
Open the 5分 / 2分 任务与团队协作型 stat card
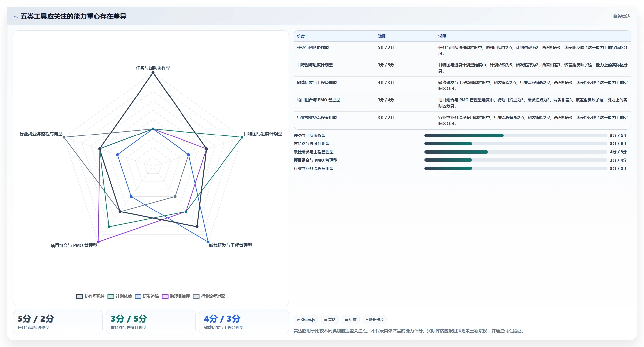point(58,322)
